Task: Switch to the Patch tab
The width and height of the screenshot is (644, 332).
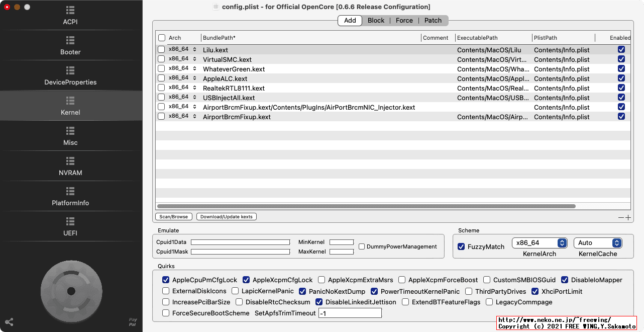Action: (x=433, y=21)
